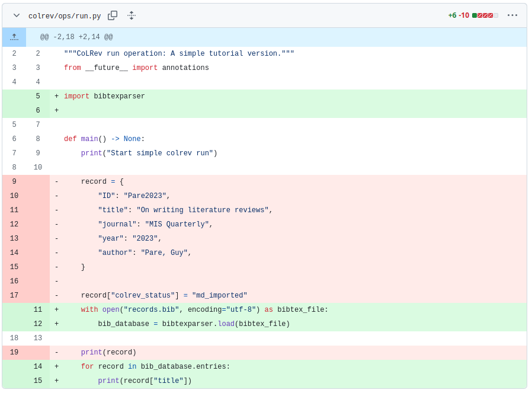Select new line number 5 import bibtexparser

[x=38, y=97]
